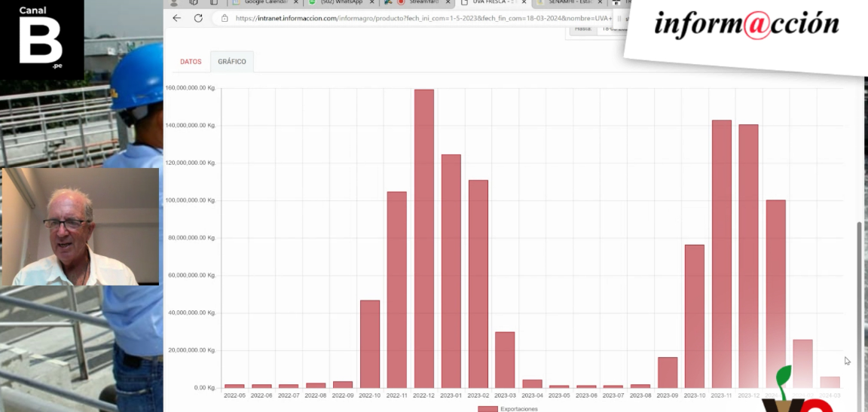Viewport: 868px width, 412px height.
Task: Select the 2023-01 export bar
Action: click(x=451, y=271)
